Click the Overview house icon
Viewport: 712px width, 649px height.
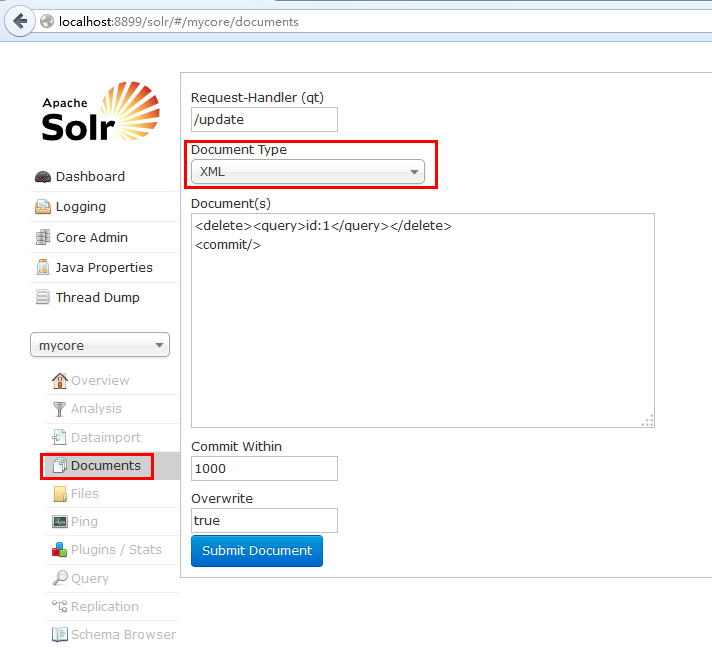point(60,381)
